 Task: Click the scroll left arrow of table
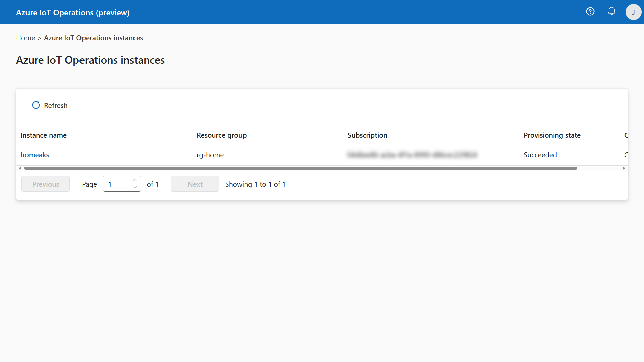click(20, 168)
